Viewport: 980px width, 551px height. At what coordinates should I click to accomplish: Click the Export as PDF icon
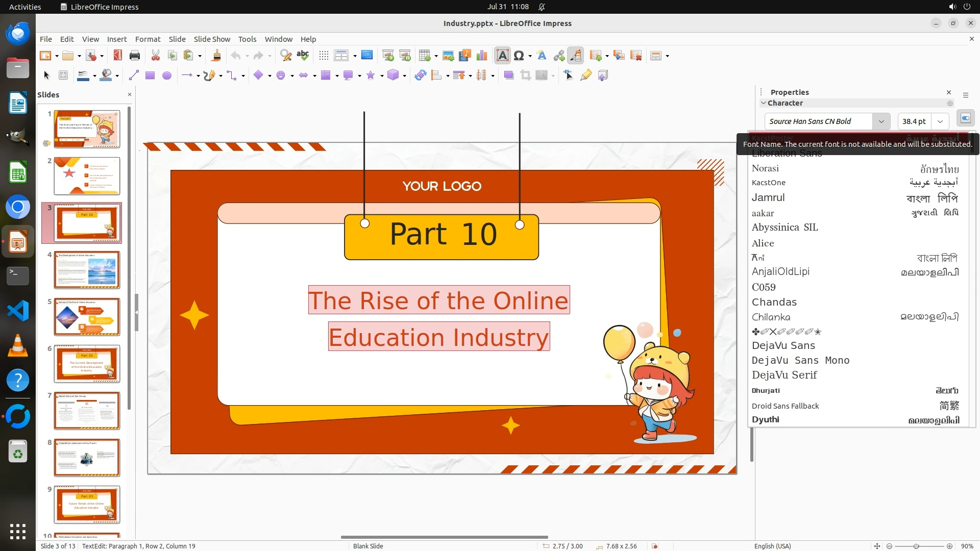click(117, 56)
